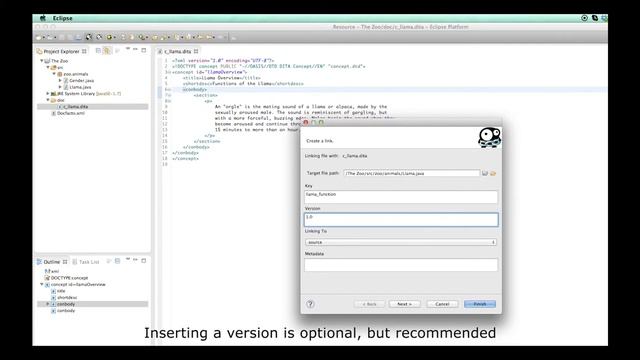Close the Project Explorer view tab

click(x=84, y=51)
